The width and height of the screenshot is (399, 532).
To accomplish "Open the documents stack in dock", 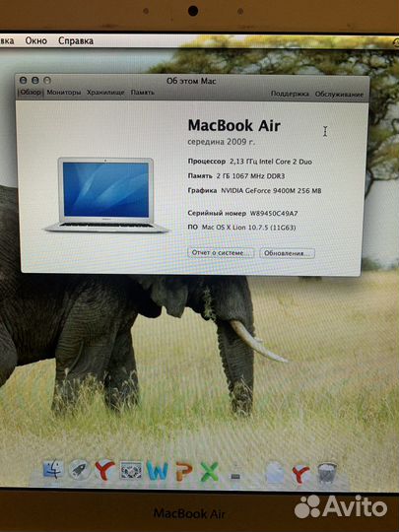I will [x=275, y=473].
